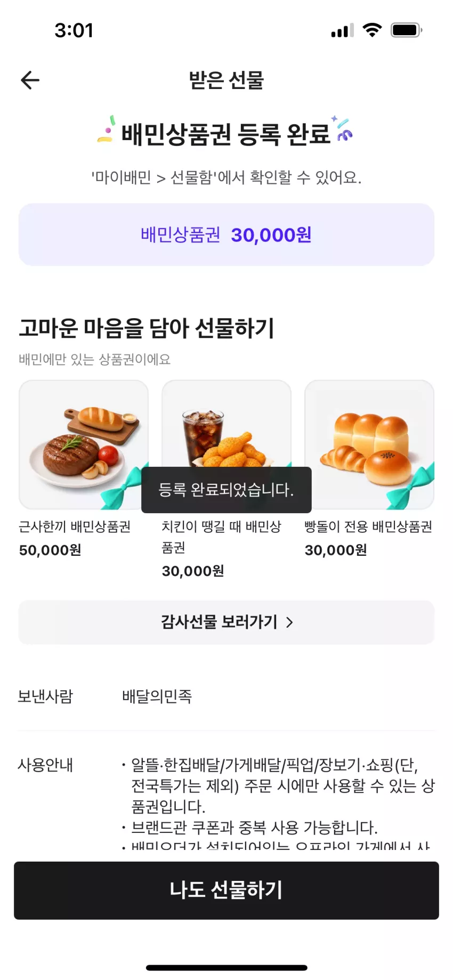Tap the confetti icon beside 등록 완료
Viewport: 453px width, 980px height.
(342, 129)
